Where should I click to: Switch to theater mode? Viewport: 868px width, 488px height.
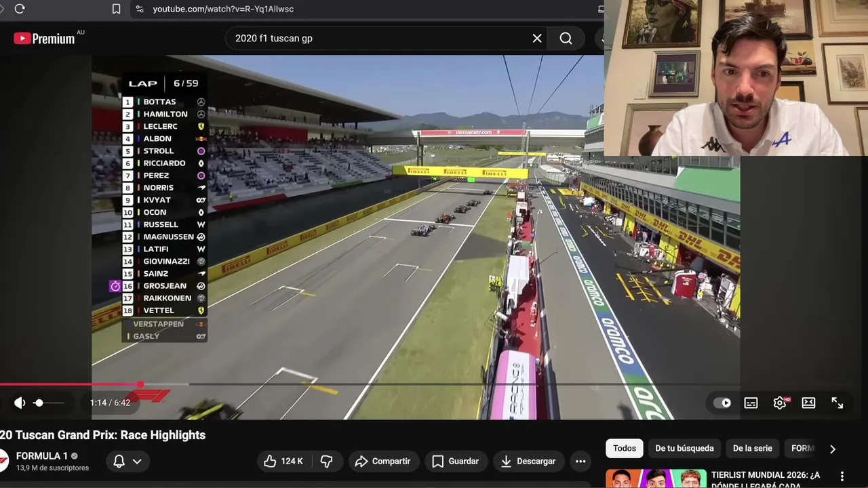point(808,403)
